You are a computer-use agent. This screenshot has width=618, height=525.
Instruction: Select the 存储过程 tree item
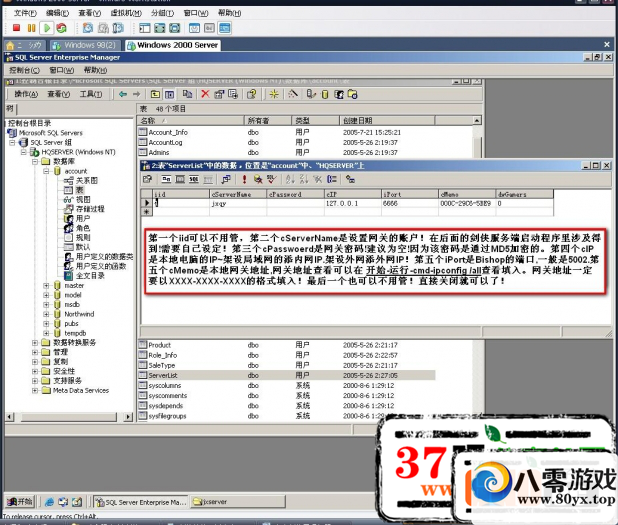84,209
